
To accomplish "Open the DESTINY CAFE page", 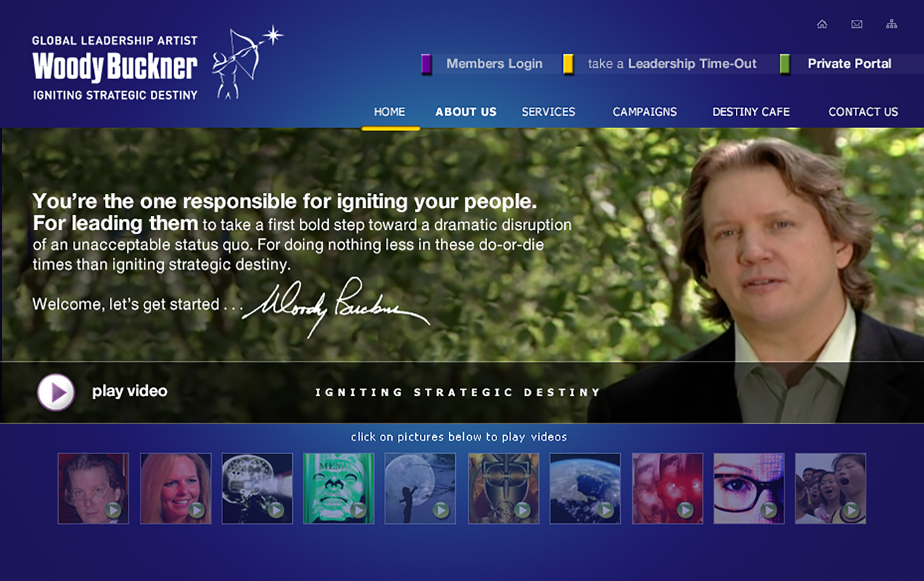I will tap(751, 112).
